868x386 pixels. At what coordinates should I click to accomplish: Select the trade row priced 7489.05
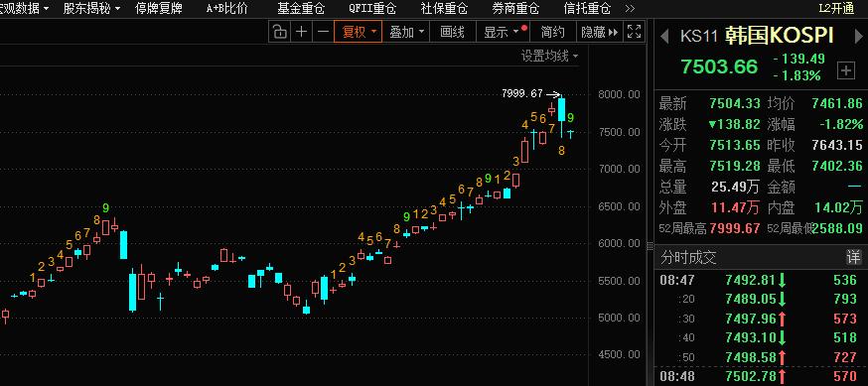(760, 300)
